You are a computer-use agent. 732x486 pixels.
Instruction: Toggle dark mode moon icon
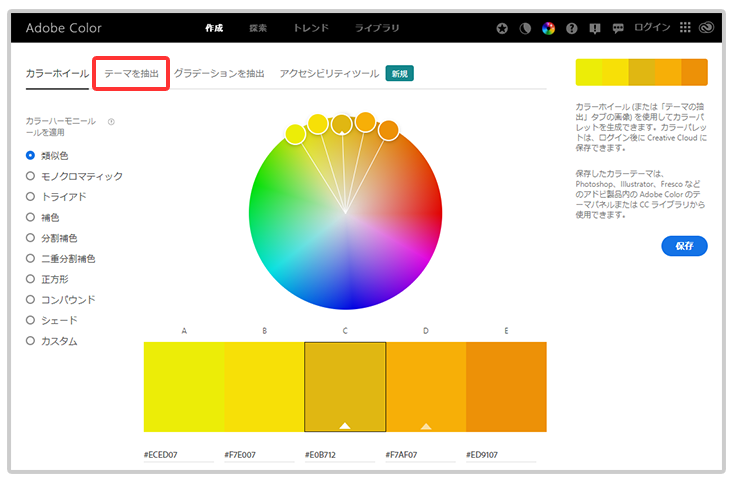tap(525, 28)
